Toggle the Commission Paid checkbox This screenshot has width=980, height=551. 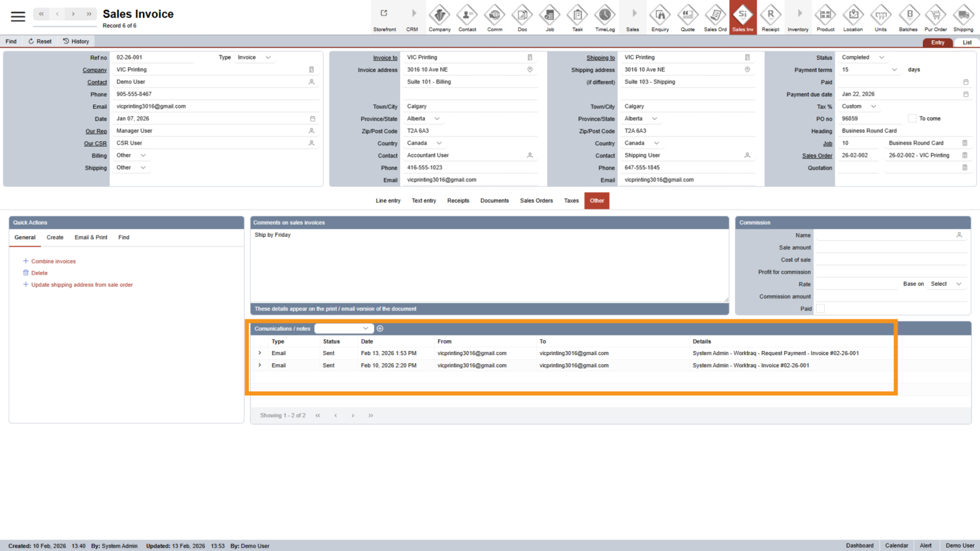pos(821,309)
